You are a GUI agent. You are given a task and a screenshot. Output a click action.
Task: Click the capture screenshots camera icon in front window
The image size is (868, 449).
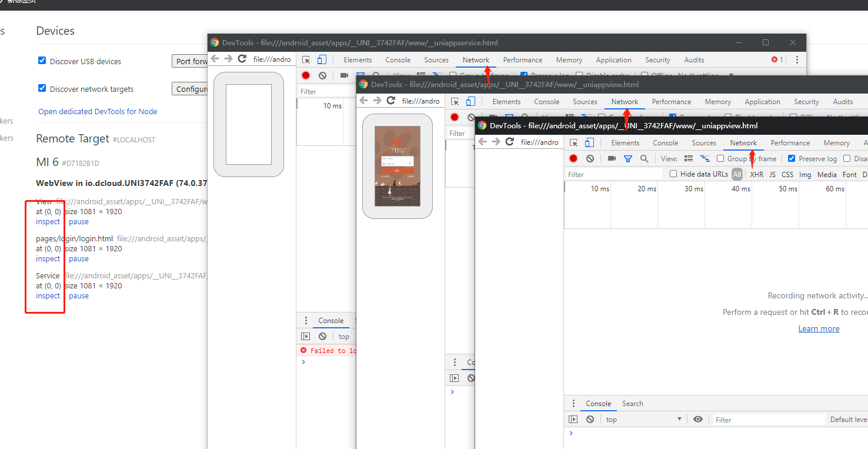[612, 158]
